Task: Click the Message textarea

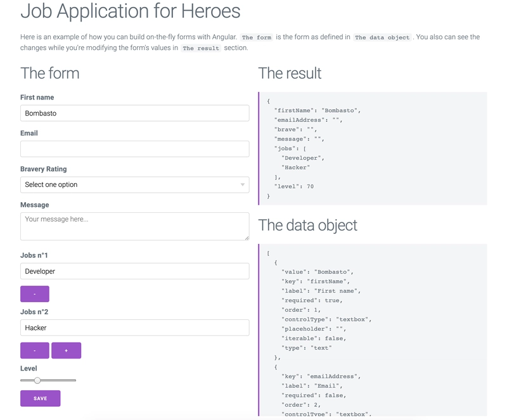Action: coord(134,226)
